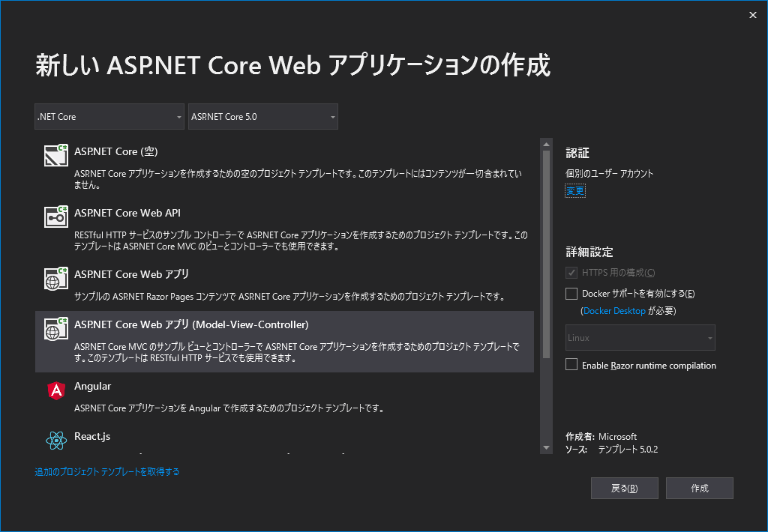The width and height of the screenshot is (768, 532).
Task: Click the ソース: テンプレート 5.0.2 text
Action: (612, 450)
